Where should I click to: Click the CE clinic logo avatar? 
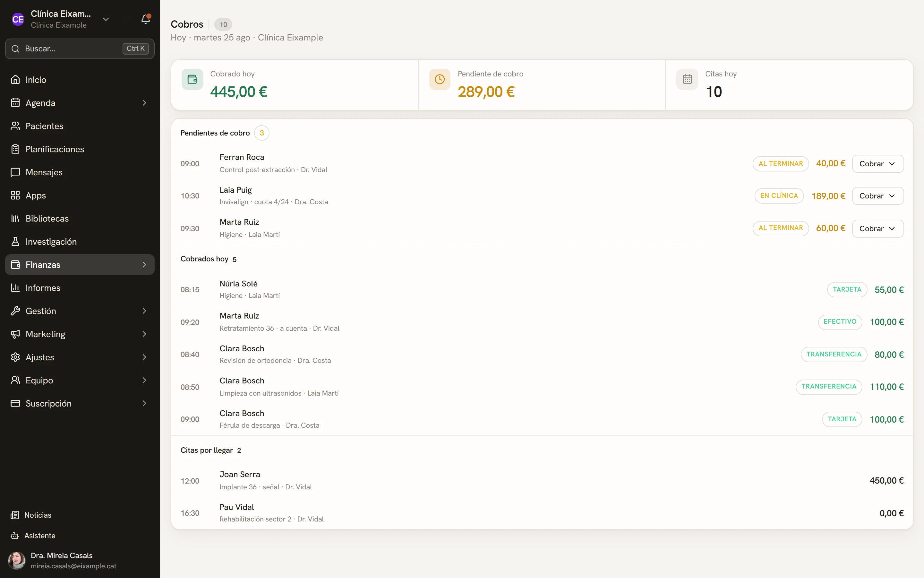pos(18,19)
